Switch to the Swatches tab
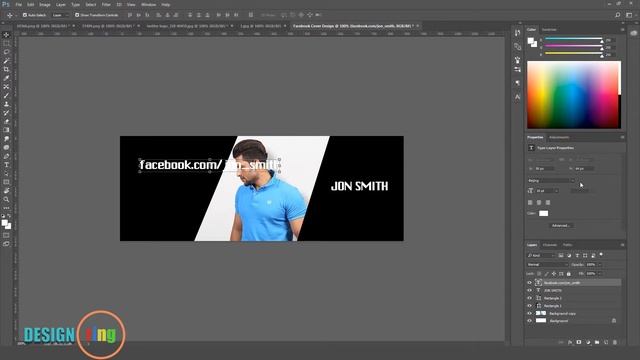Image resolution: width=640 pixels, height=360 pixels. point(549,30)
